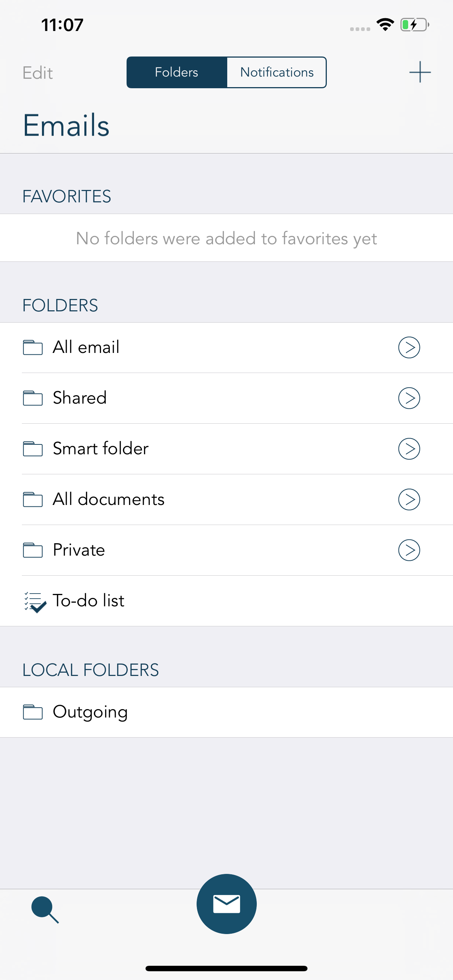Open the Shared label

[x=80, y=397]
